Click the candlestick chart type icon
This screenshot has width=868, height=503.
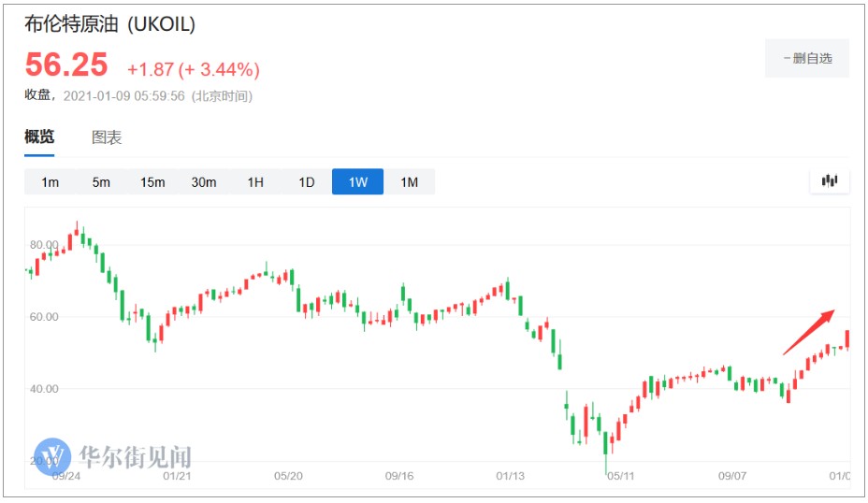click(x=830, y=181)
